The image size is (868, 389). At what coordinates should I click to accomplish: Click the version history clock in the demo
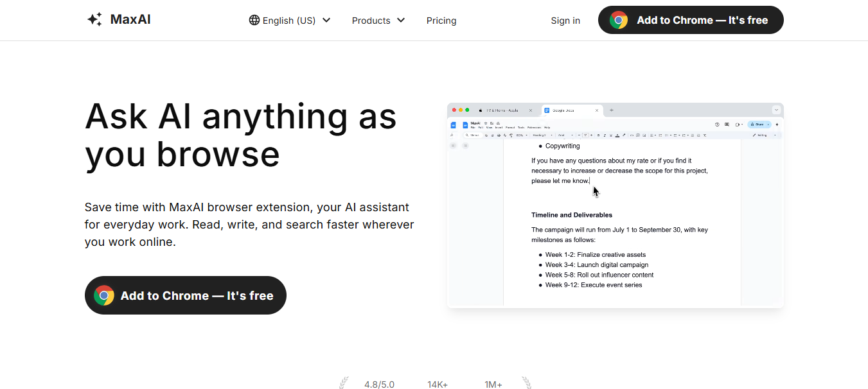[x=717, y=125]
